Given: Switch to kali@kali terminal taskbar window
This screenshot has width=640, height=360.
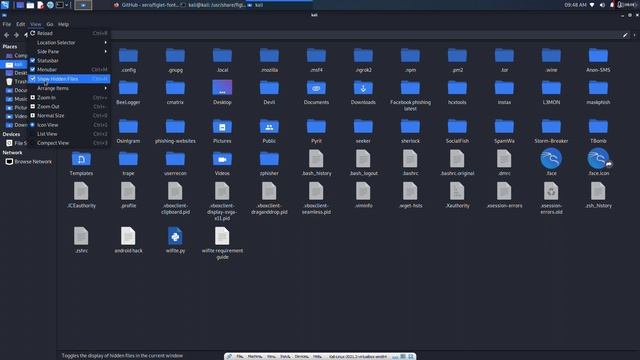Looking at the screenshot, I should click(x=213, y=5).
